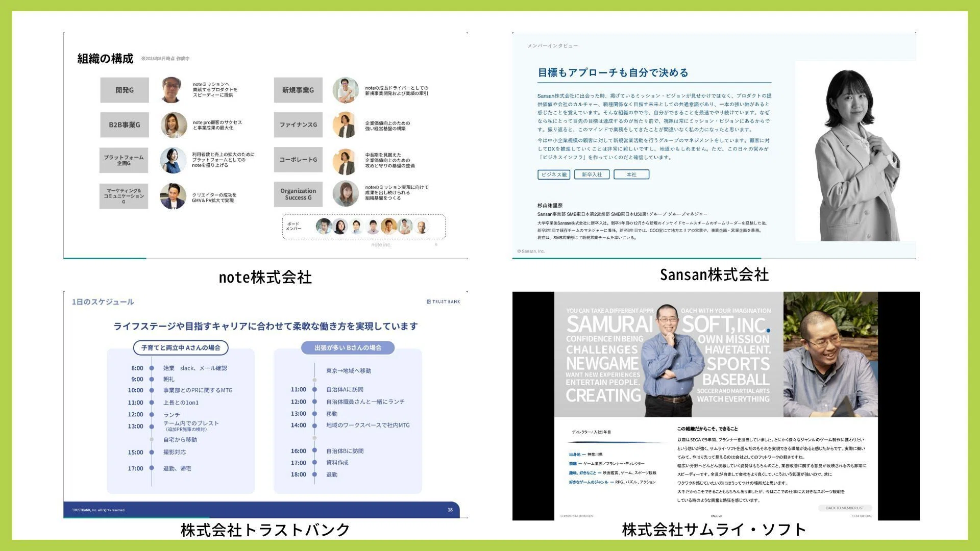Click the ディレクター / 入社5年目 label
This screenshot has height=551, width=980.
[591, 432]
